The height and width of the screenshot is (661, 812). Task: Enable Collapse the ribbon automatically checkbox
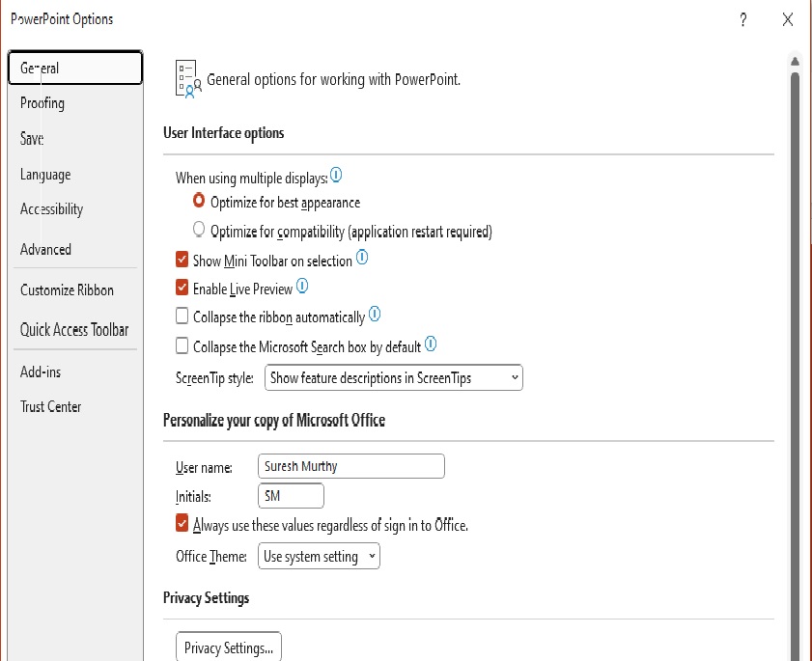pyautogui.click(x=182, y=316)
